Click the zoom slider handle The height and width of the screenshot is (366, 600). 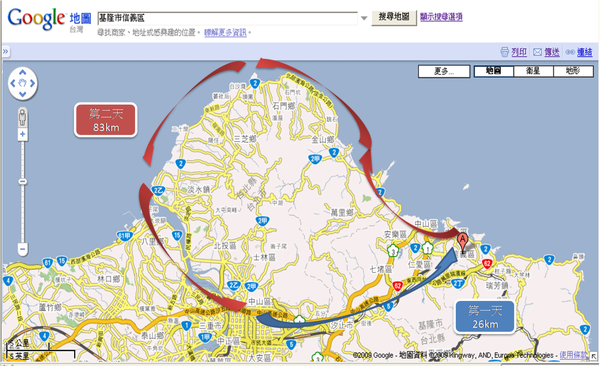23,181
